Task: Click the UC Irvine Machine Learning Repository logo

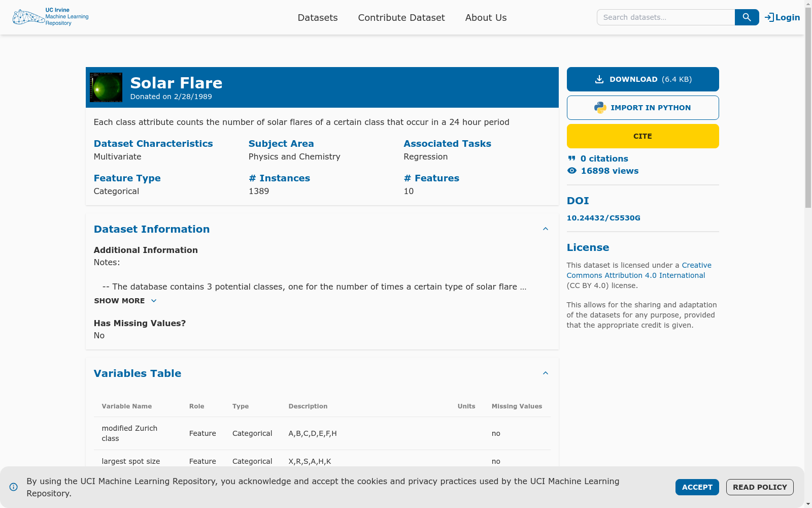Action: (x=50, y=17)
